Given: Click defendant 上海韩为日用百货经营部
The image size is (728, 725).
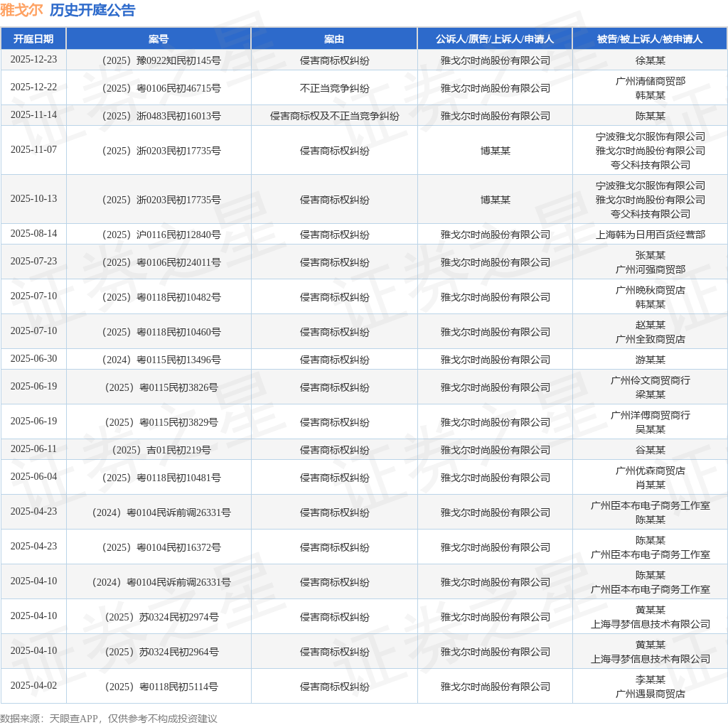Looking at the screenshot, I should [x=650, y=235].
